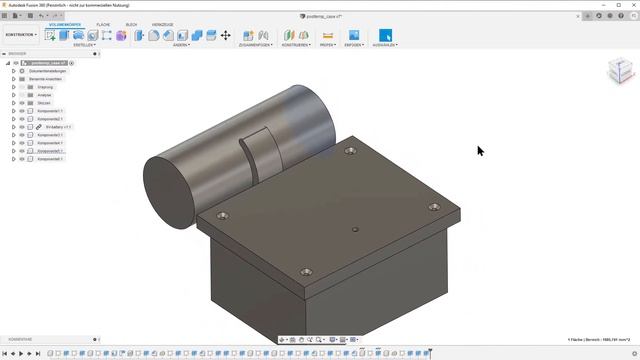640x360 pixels.
Task: Click the timeline end marker
Action: pyautogui.click(x=430, y=353)
